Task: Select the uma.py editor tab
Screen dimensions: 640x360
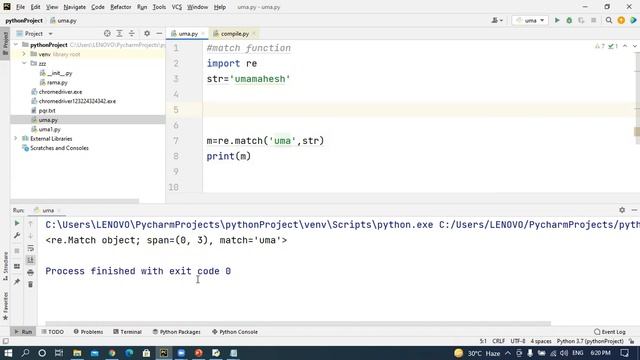Action: click(x=188, y=34)
